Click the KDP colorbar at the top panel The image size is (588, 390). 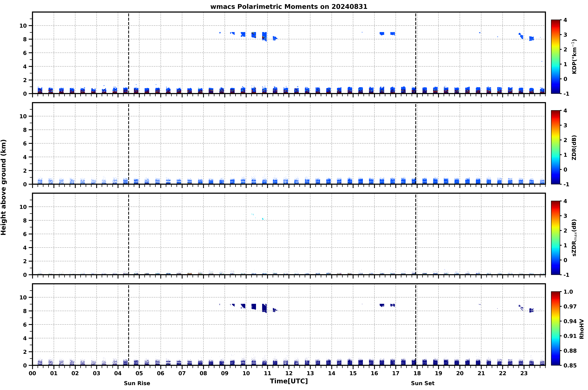(555, 57)
